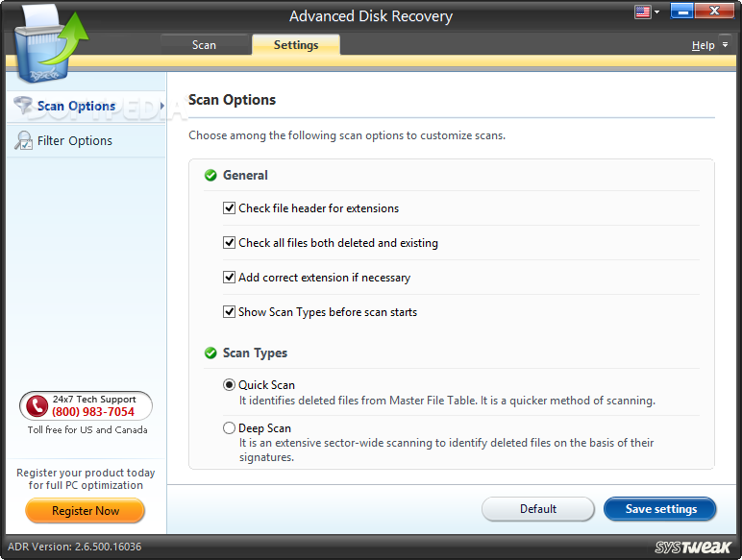The image size is (742, 560).
Task: Expand the Help menu dropdown arrow
Action: click(x=725, y=45)
